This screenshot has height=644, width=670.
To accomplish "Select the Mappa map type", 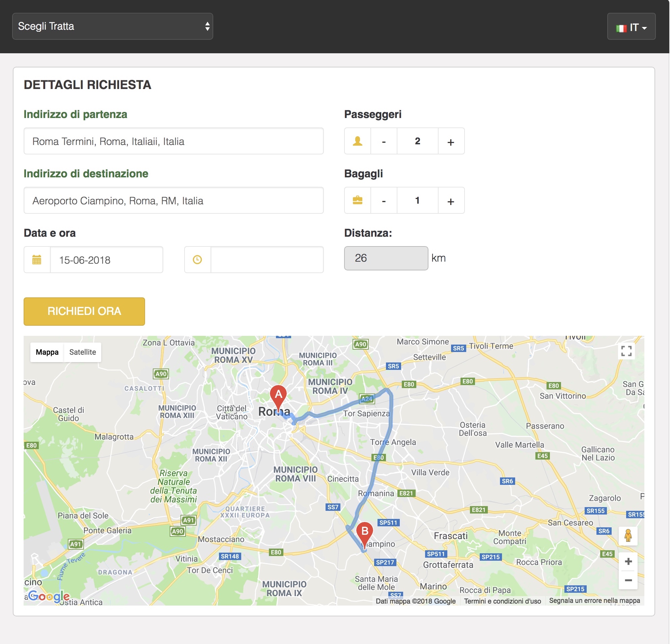I will coord(47,352).
